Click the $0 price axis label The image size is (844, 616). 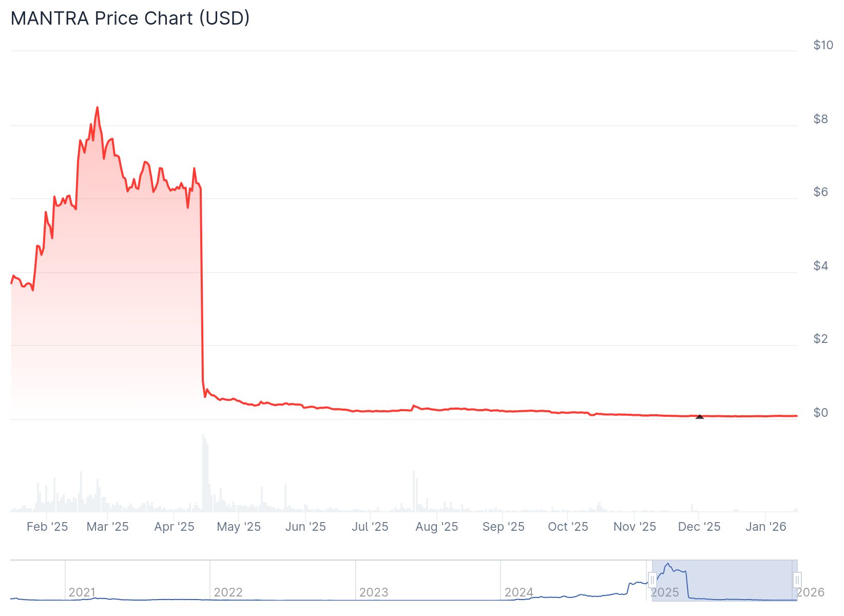coord(820,413)
